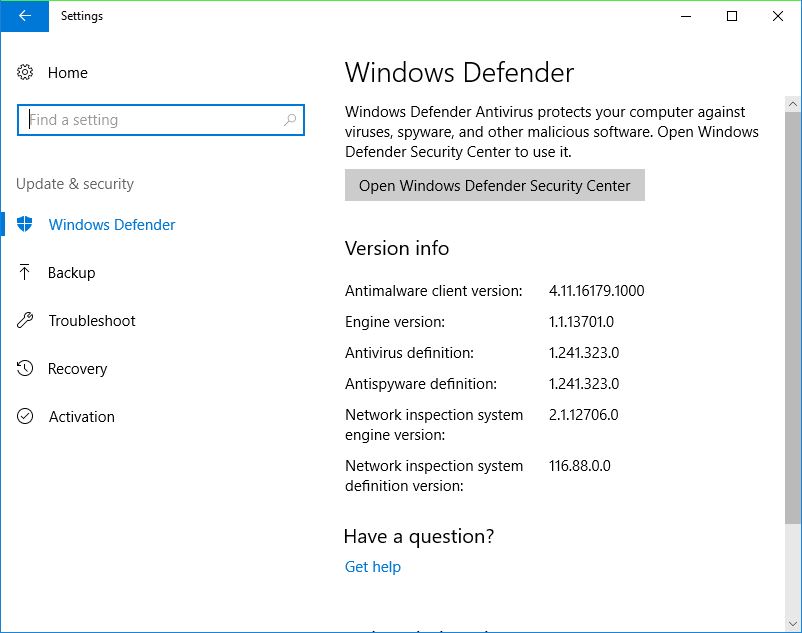The height and width of the screenshot is (633, 802).
Task: Click Antivirus definition value 1.241.323.0
Action: [x=584, y=353]
